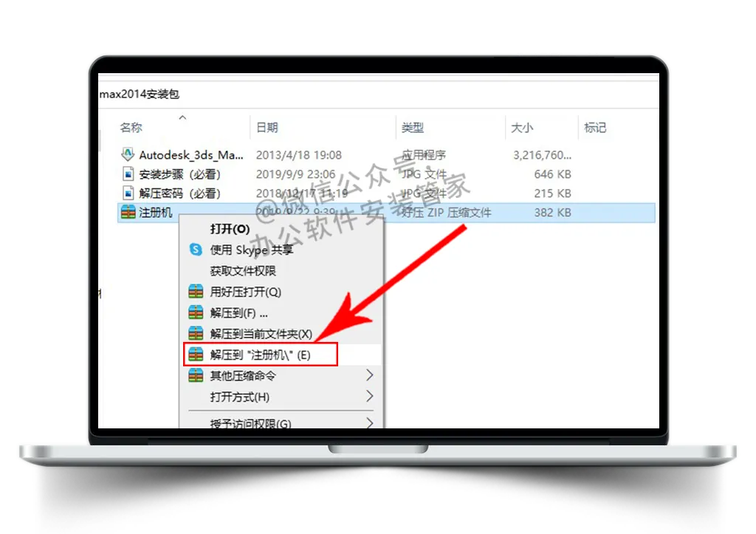Click the Skype icon in context menu
756x534 pixels.
point(196,250)
